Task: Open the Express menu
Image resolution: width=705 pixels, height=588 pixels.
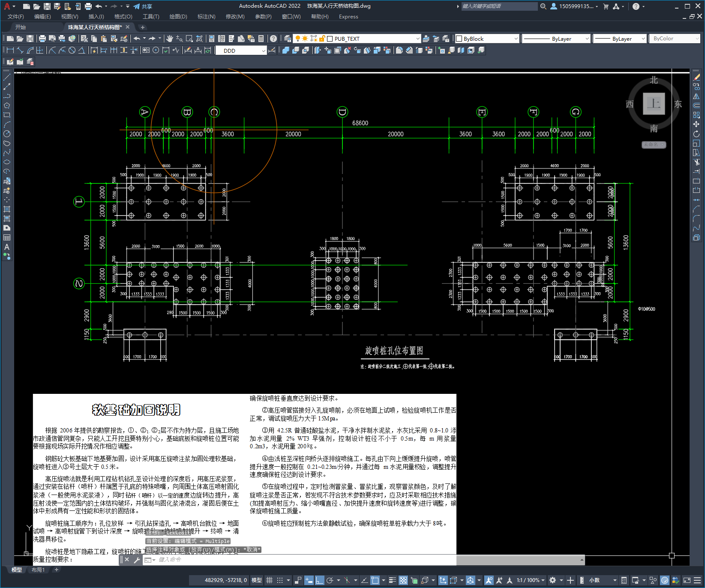Action: [x=348, y=17]
